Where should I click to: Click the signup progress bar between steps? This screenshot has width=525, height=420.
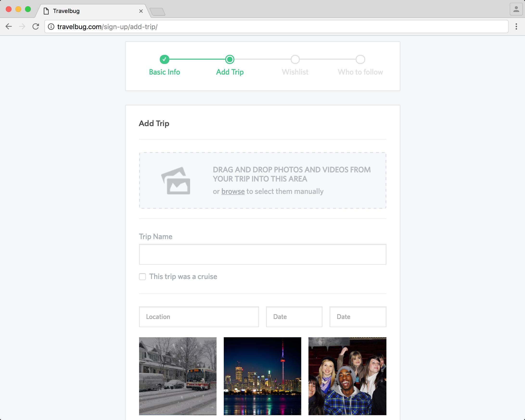pos(262,59)
